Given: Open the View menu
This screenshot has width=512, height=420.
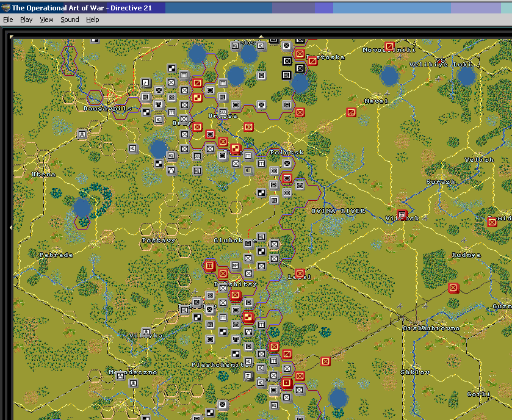Looking at the screenshot, I should 46,20.
